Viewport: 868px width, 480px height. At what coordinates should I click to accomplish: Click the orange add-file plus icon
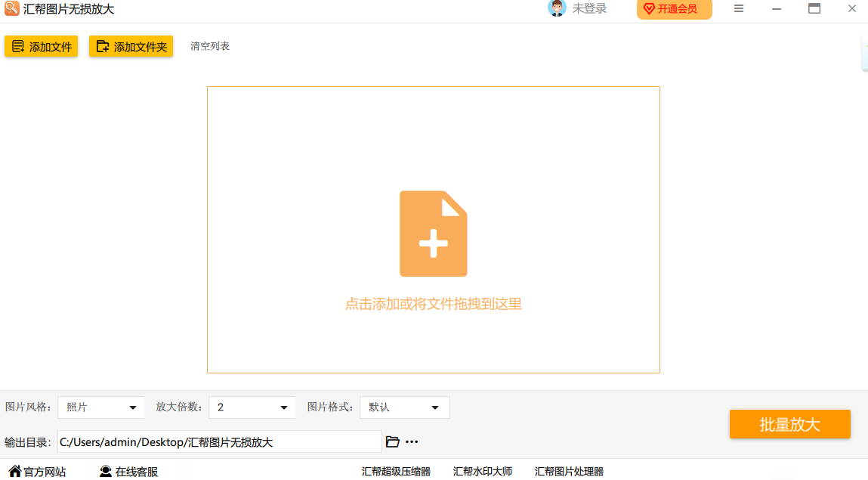(433, 234)
